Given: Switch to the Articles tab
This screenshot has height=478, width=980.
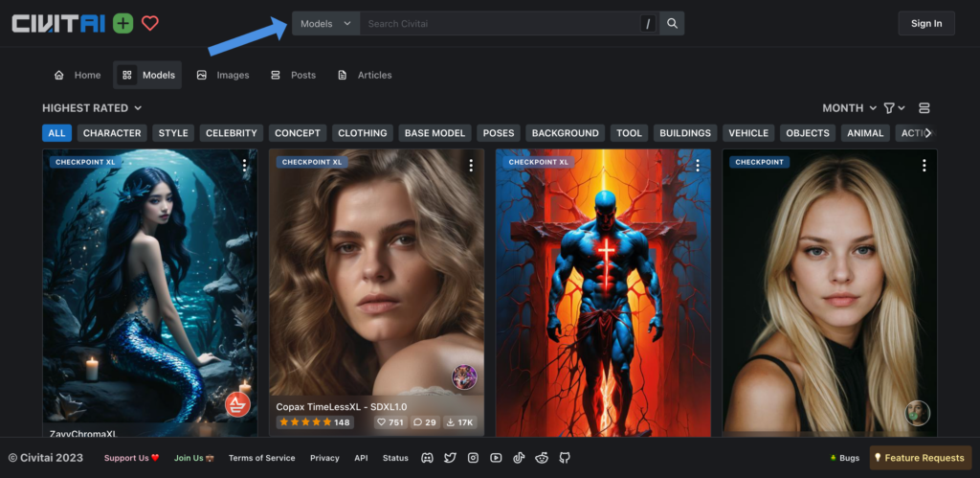Looking at the screenshot, I should point(365,75).
